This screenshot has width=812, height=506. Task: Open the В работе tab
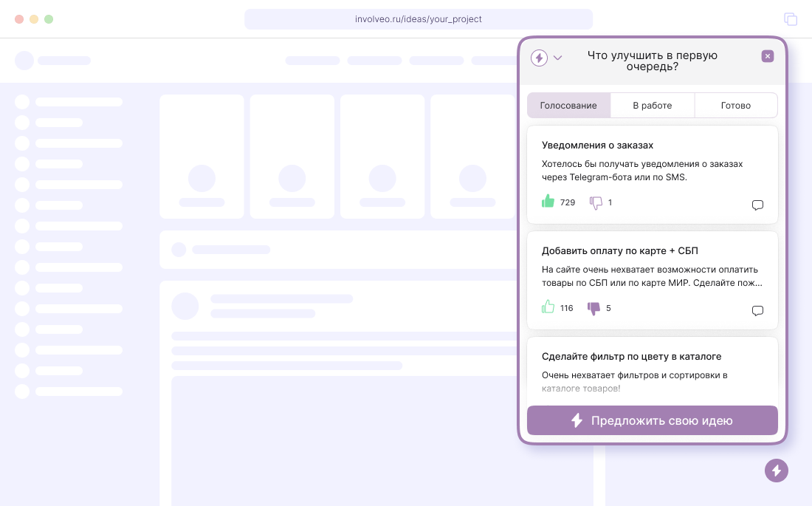653,106
